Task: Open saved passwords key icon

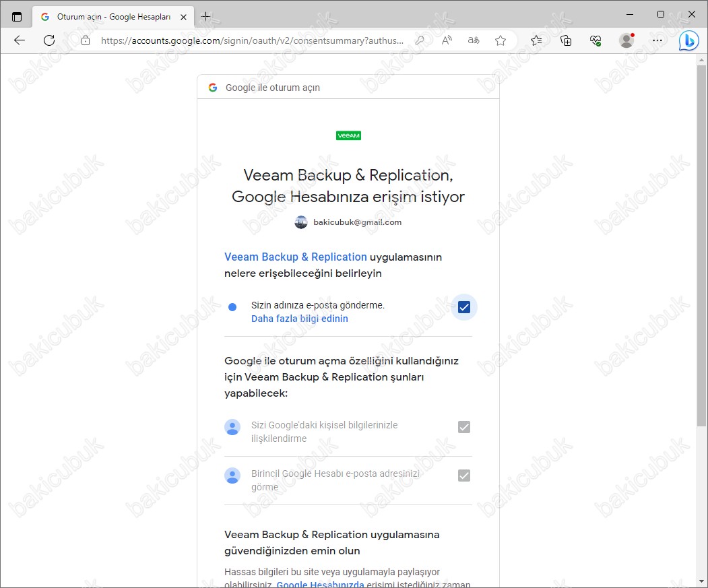Action: pyautogui.click(x=420, y=40)
